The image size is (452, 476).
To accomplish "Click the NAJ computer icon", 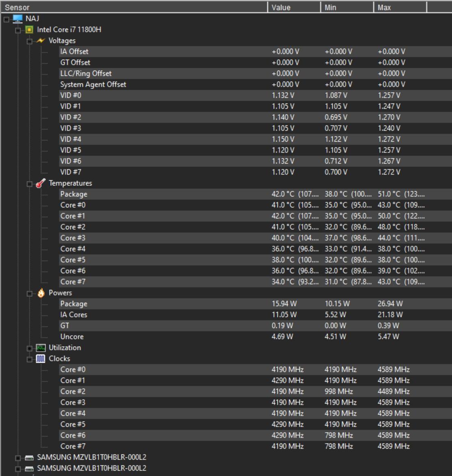I will 17,19.
